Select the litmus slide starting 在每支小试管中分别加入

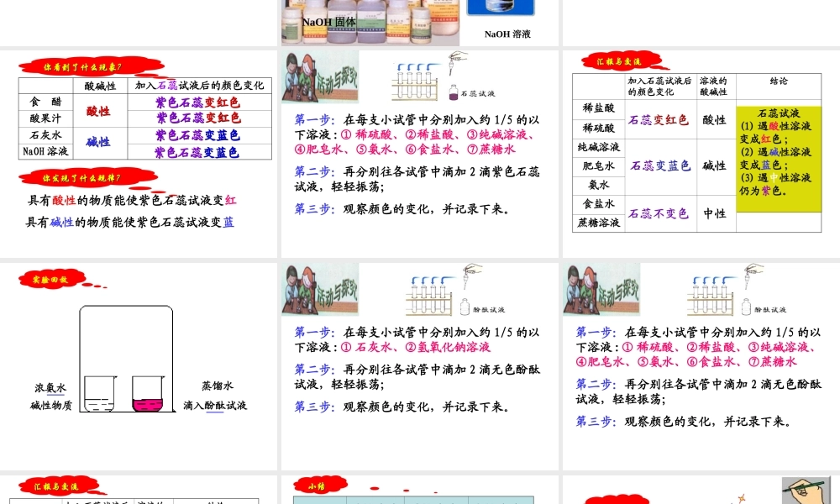(x=419, y=154)
